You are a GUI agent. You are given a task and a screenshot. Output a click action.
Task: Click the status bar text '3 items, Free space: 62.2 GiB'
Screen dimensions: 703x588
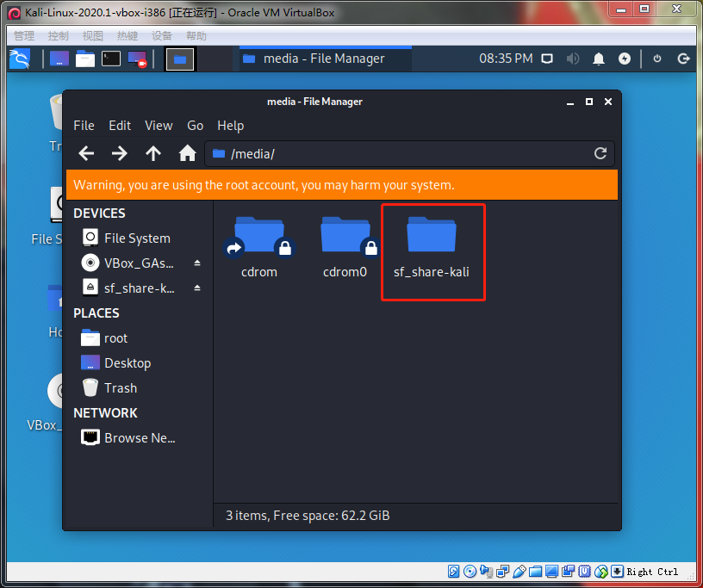pos(308,516)
